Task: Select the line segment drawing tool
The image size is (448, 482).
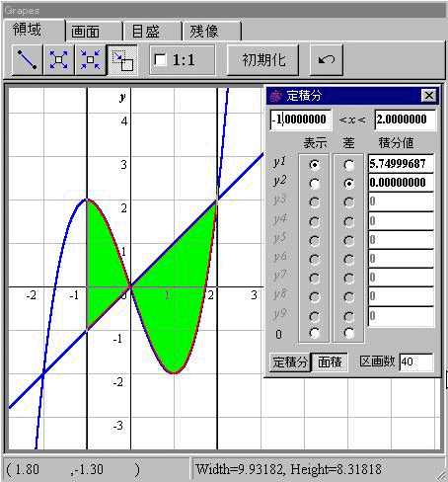Action: click(27, 60)
